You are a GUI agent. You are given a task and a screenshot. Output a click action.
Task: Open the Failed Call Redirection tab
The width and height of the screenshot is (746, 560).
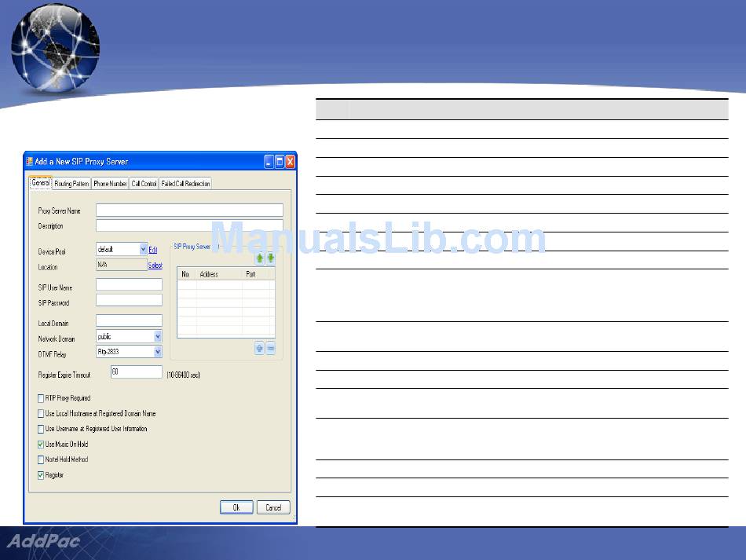pos(185,184)
